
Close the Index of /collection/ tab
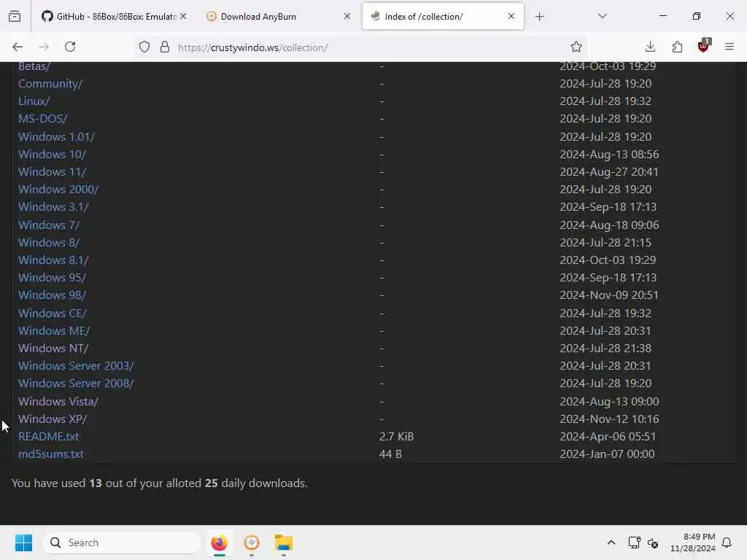pos(511,16)
